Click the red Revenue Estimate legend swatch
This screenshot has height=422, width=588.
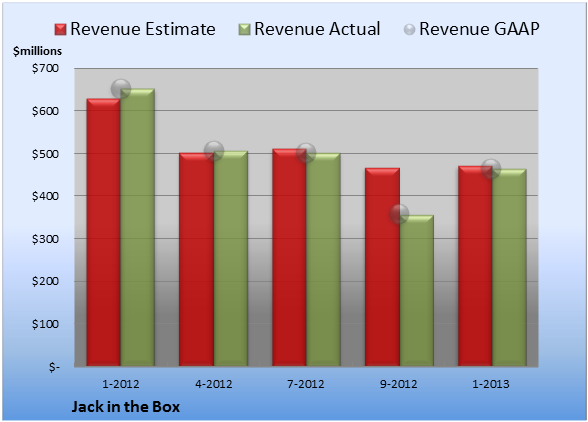[x=60, y=30]
